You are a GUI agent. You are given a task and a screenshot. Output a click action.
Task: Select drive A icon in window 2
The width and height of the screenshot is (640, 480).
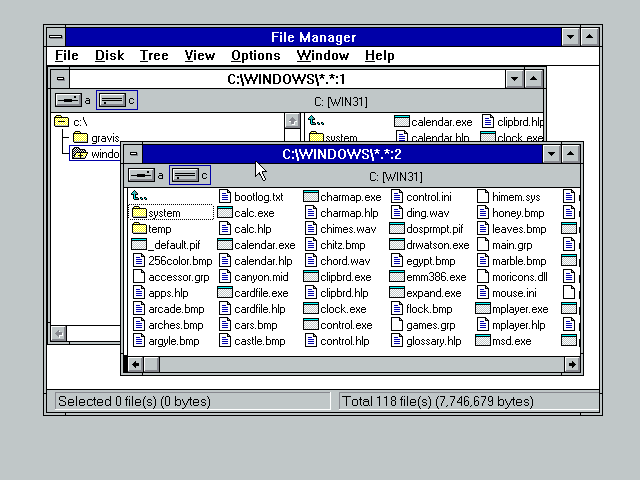pos(141,176)
